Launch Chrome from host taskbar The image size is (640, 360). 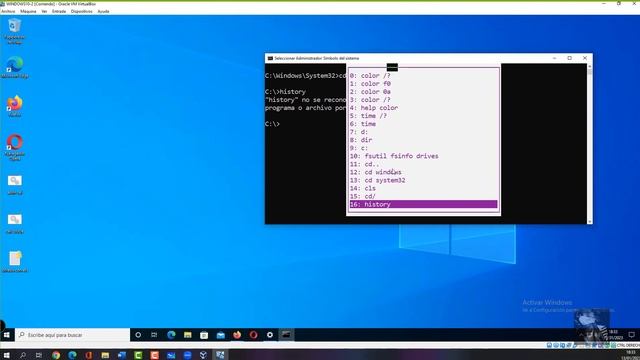(x=56, y=355)
